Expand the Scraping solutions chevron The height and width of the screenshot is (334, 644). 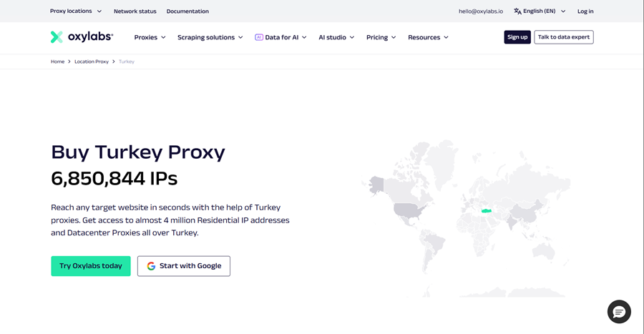[240, 37]
